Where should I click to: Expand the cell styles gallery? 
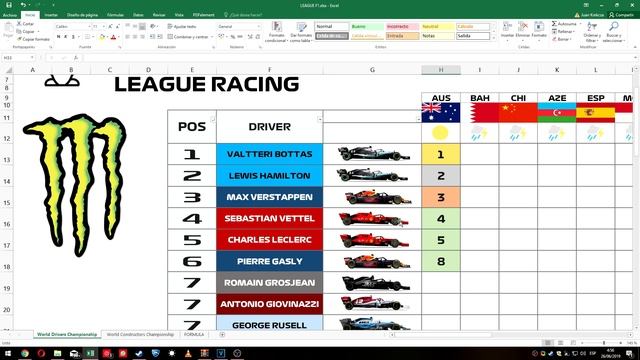click(493, 38)
